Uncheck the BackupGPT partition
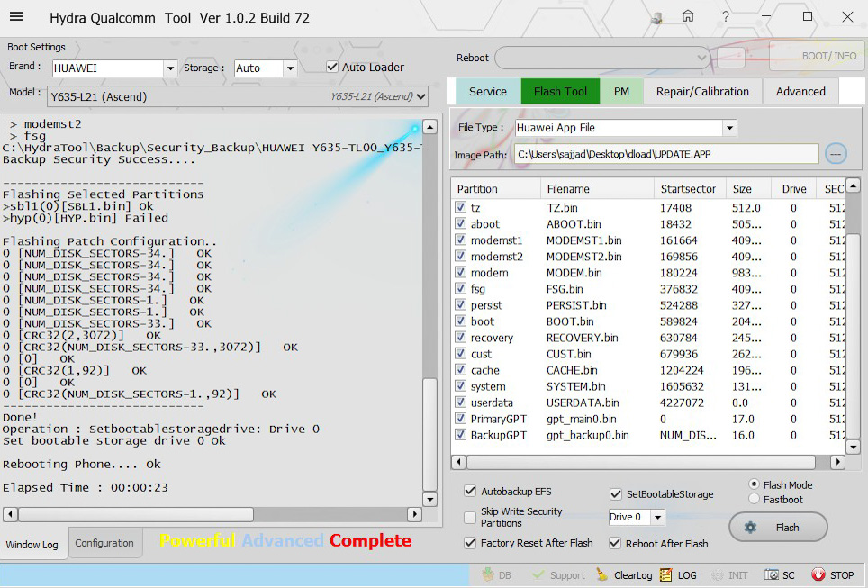Screen dimensions: 868x588 pyautogui.click(x=460, y=435)
